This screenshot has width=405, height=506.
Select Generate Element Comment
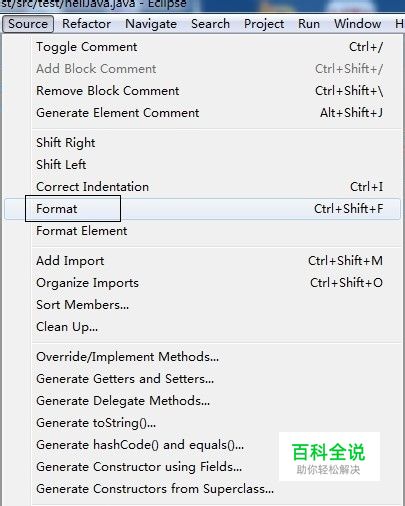tap(202, 113)
